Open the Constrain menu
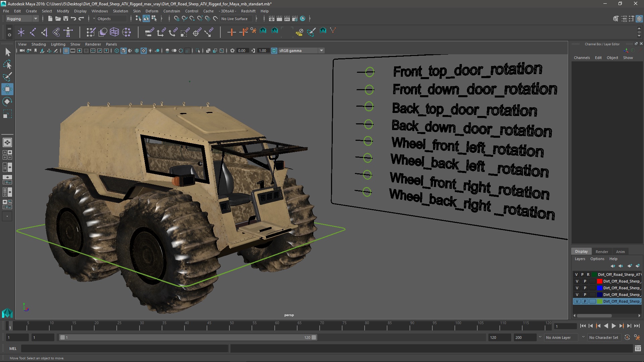This screenshot has width=644, height=362. pyautogui.click(x=171, y=11)
